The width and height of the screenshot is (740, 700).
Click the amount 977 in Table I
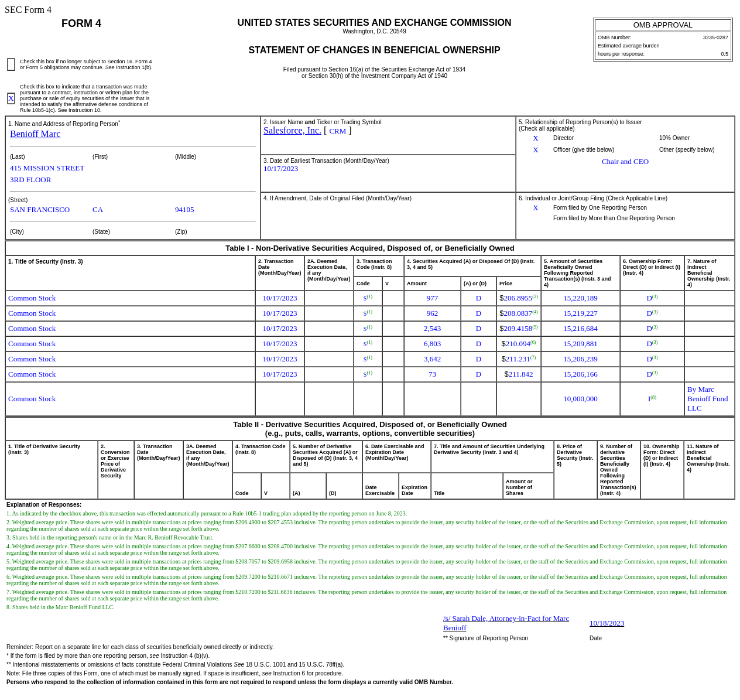point(432,298)
